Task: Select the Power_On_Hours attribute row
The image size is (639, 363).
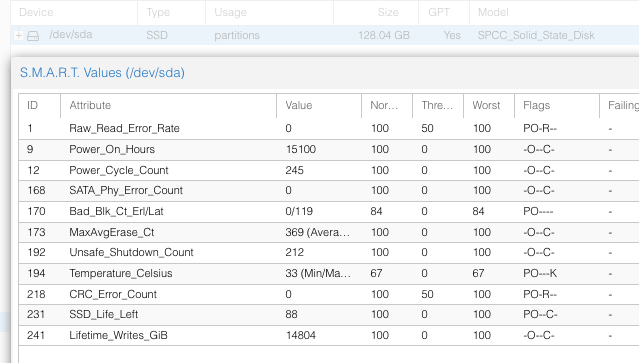Action: pos(329,150)
